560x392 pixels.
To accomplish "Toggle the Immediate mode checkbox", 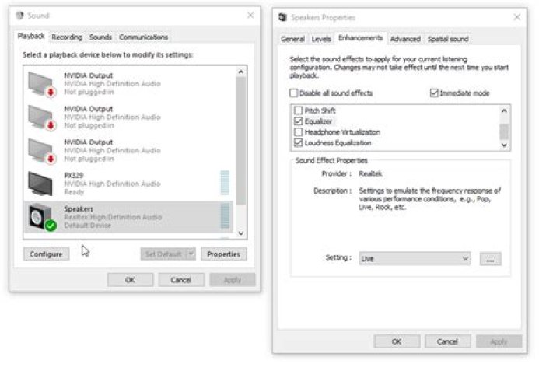I will (x=434, y=93).
